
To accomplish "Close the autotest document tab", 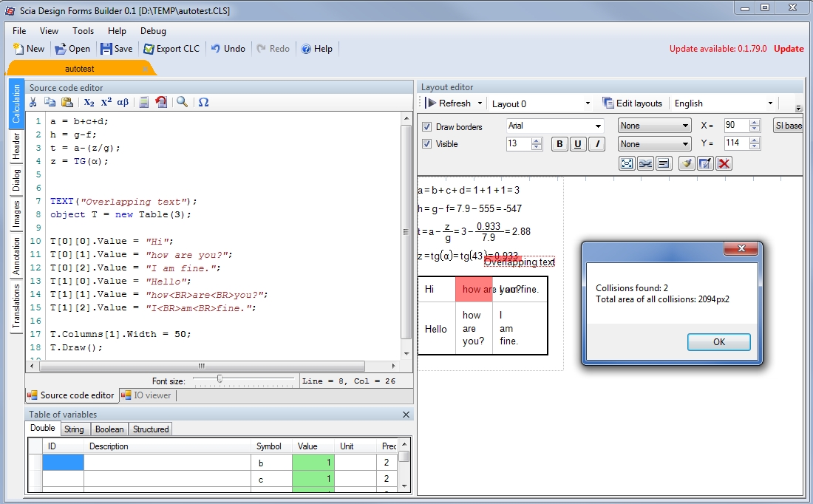I will (x=145, y=69).
